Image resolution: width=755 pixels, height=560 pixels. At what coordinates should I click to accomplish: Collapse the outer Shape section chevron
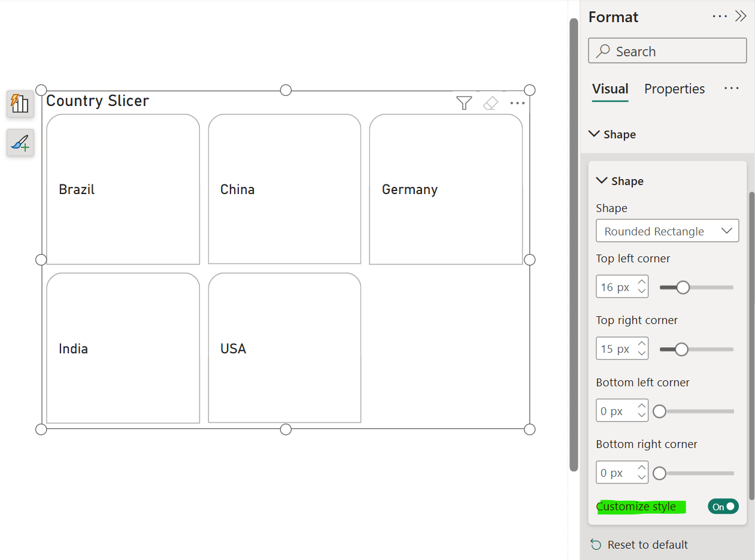pyautogui.click(x=595, y=134)
